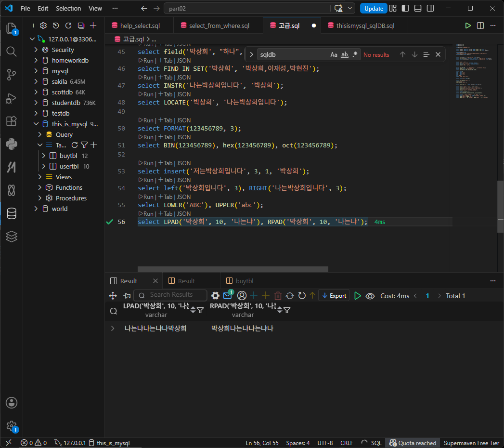Click Quota reached in status bar

point(413,443)
